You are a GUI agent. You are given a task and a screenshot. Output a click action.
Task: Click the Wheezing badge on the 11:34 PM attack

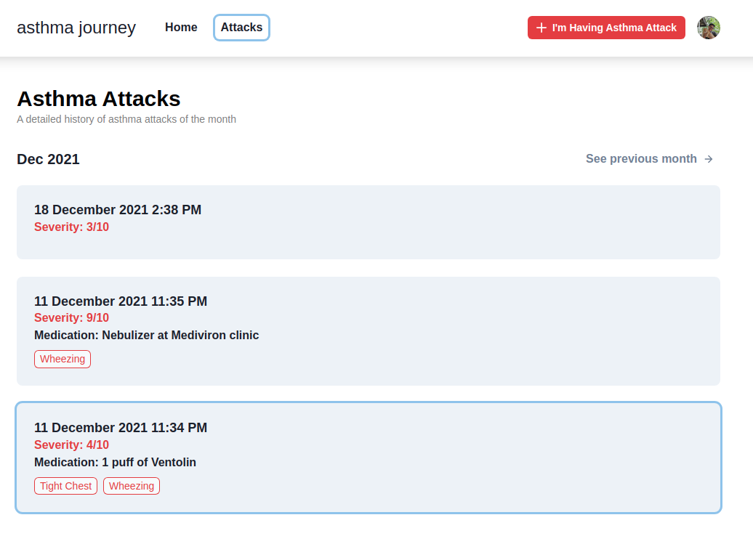131,486
